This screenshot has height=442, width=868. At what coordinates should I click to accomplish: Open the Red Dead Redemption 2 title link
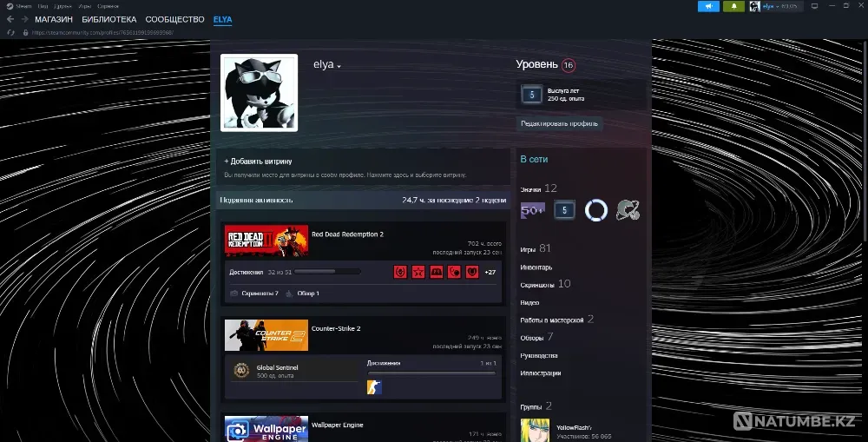pyautogui.click(x=347, y=234)
